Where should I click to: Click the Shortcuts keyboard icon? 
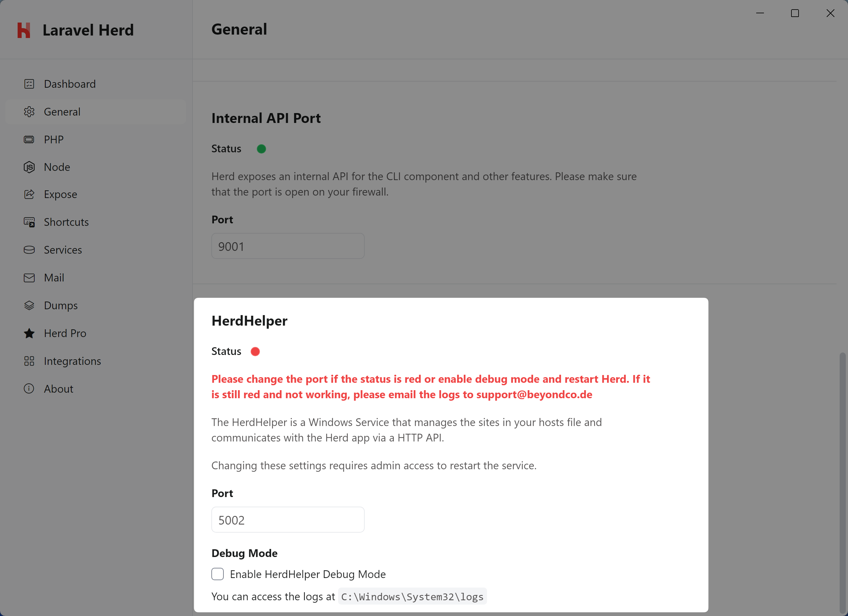pyautogui.click(x=29, y=222)
